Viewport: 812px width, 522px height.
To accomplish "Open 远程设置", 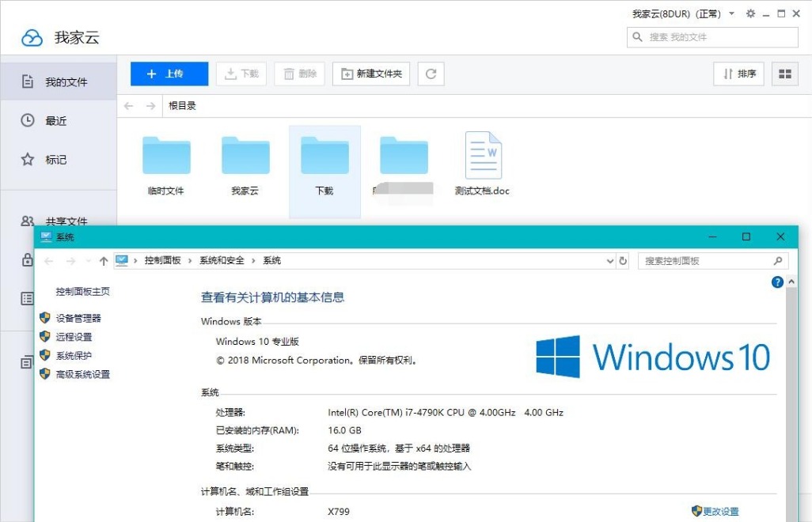I will point(74,337).
